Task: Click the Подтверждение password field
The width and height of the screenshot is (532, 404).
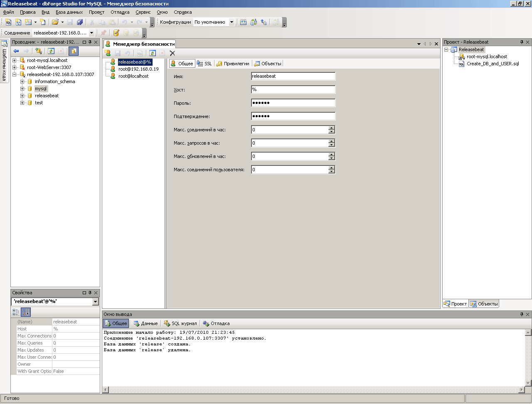Action: click(293, 116)
